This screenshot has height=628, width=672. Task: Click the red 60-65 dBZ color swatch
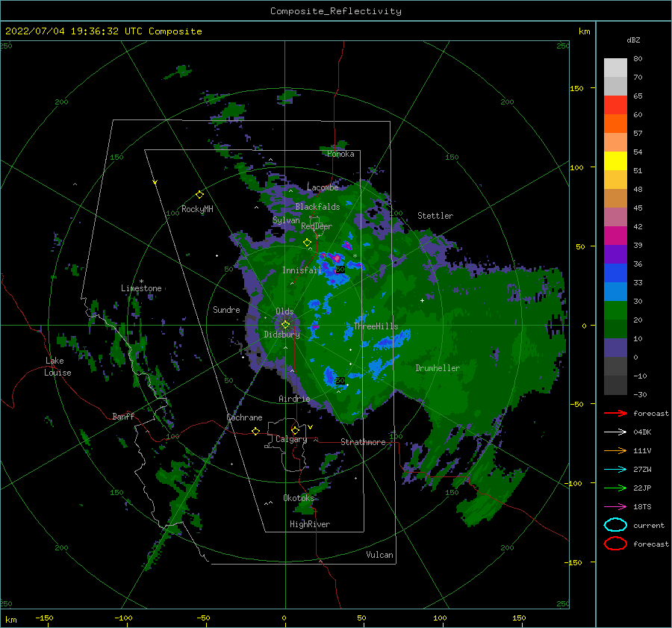pyautogui.click(x=615, y=105)
